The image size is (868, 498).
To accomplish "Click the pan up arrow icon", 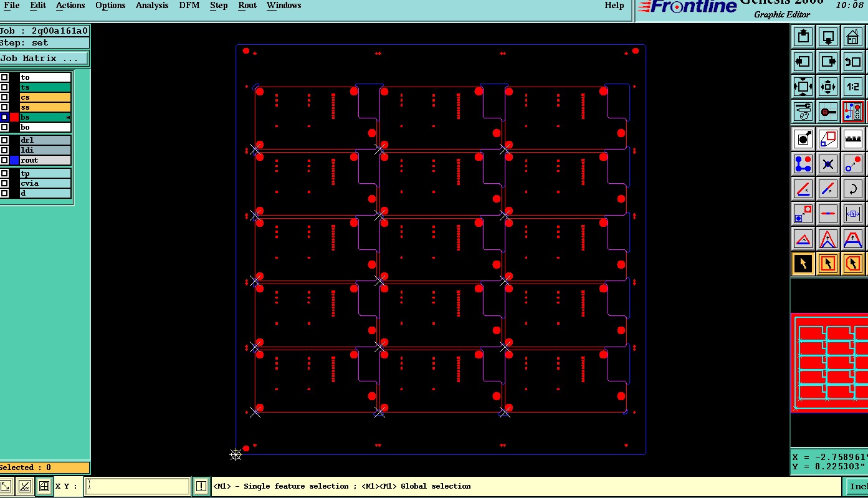I will click(803, 37).
